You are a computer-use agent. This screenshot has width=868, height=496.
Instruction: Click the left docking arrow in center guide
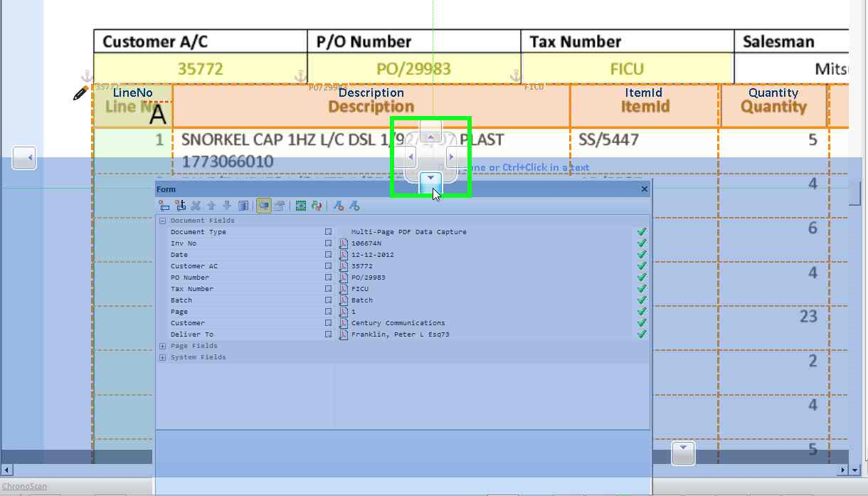(x=411, y=157)
